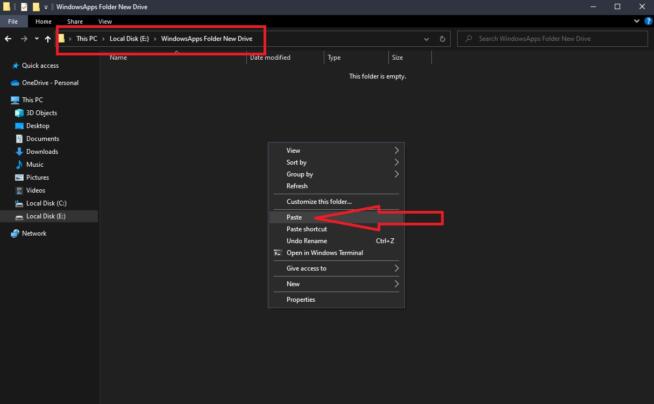Open the Share ribbon tab
The width and height of the screenshot is (654, 404).
(x=75, y=21)
